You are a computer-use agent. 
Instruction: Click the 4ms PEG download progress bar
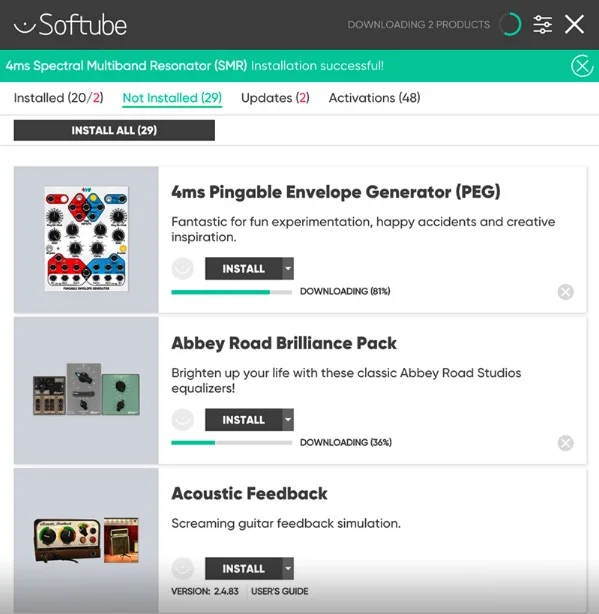(x=232, y=292)
